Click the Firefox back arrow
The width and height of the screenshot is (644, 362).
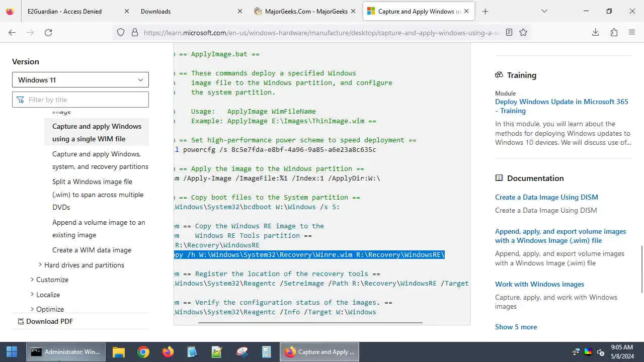click(x=12, y=32)
